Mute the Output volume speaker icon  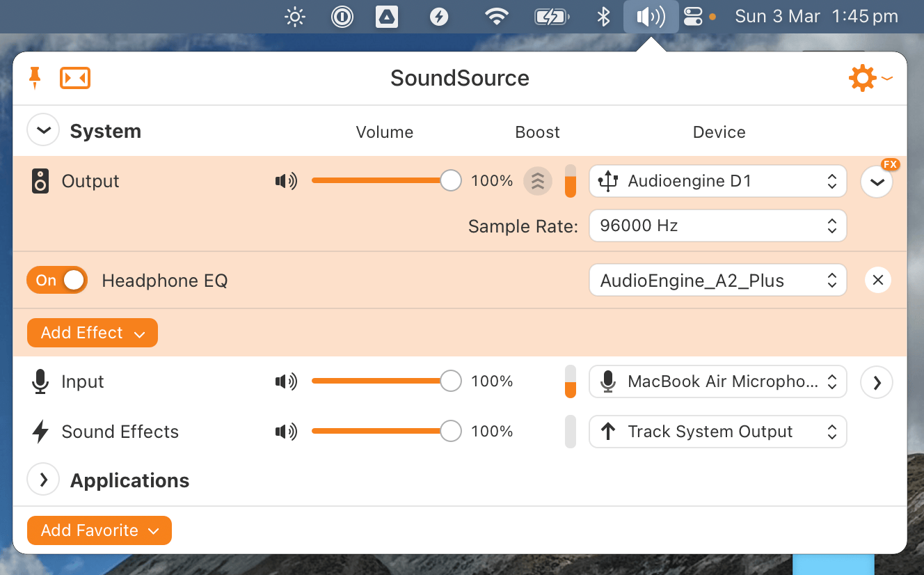(x=286, y=182)
